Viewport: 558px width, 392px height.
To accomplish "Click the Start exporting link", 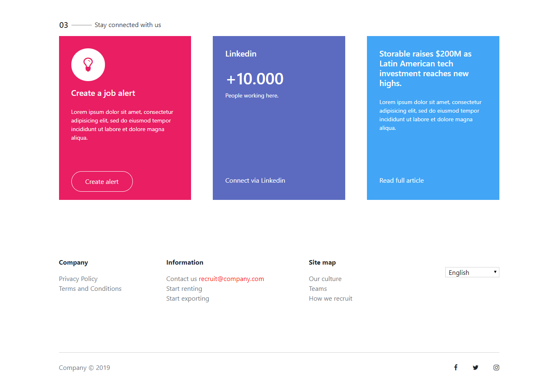I will (x=187, y=298).
